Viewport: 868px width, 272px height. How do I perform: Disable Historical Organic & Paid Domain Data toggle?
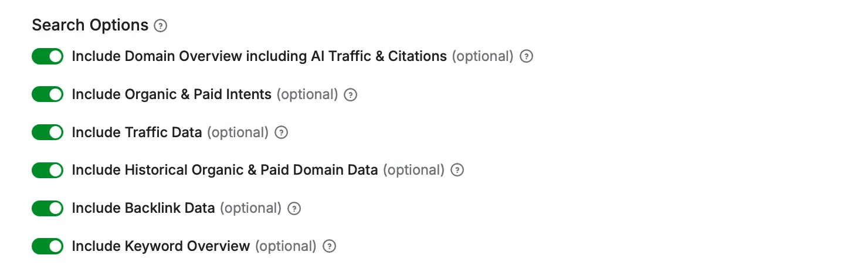click(48, 171)
